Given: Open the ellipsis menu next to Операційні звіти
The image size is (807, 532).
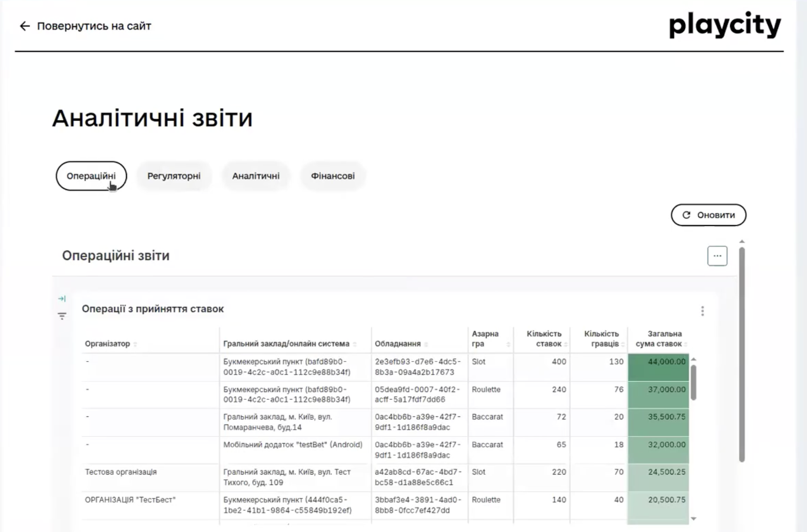Looking at the screenshot, I should click(717, 256).
